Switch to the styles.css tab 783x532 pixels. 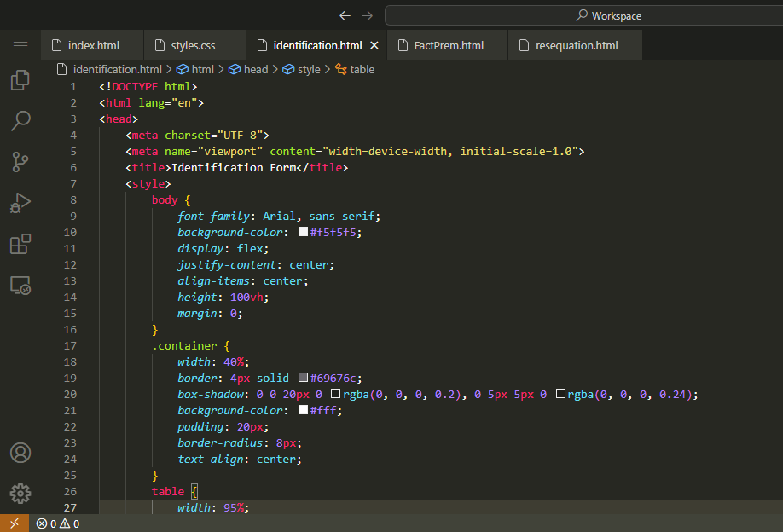coord(192,45)
